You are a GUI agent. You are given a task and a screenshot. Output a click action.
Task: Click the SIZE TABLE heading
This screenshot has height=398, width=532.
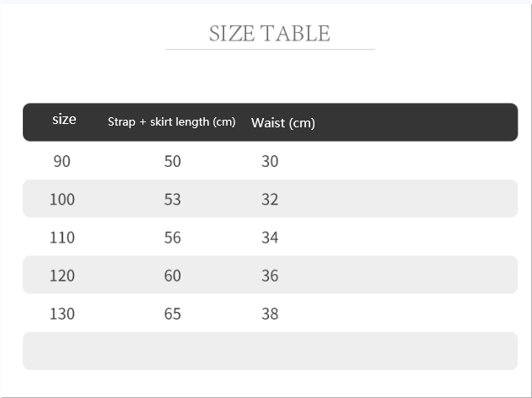(269, 34)
